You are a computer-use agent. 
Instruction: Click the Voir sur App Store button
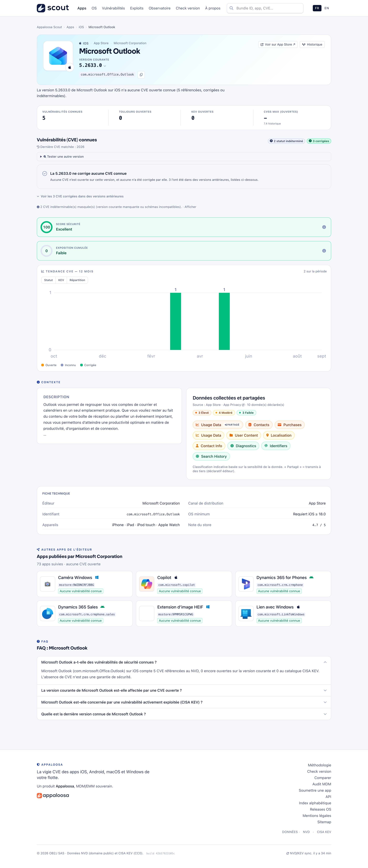[x=278, y=44]
